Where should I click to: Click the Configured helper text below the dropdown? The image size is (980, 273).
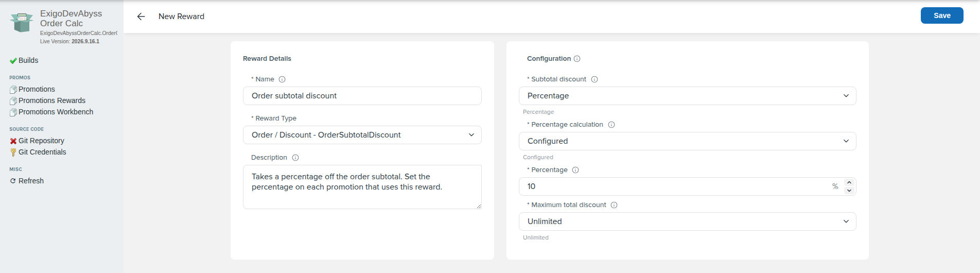pos(538,157)
